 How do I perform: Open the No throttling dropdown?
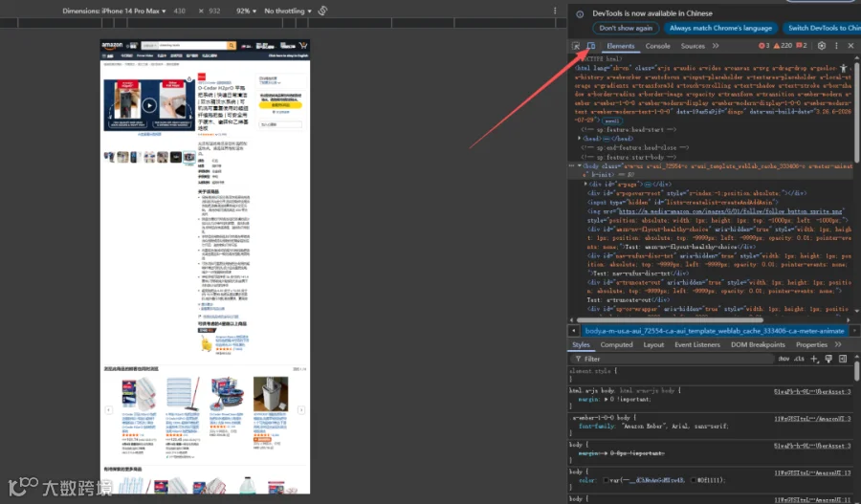288,11
